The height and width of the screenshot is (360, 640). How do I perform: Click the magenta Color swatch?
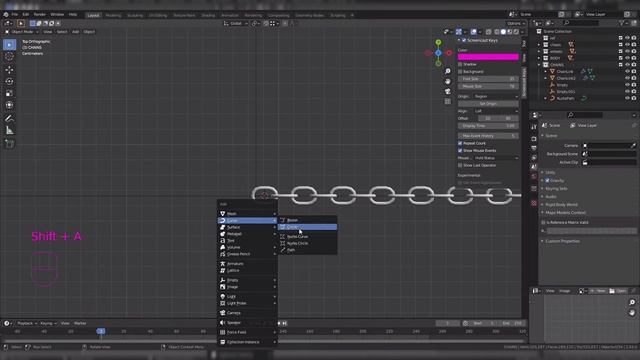click(488, 57)
